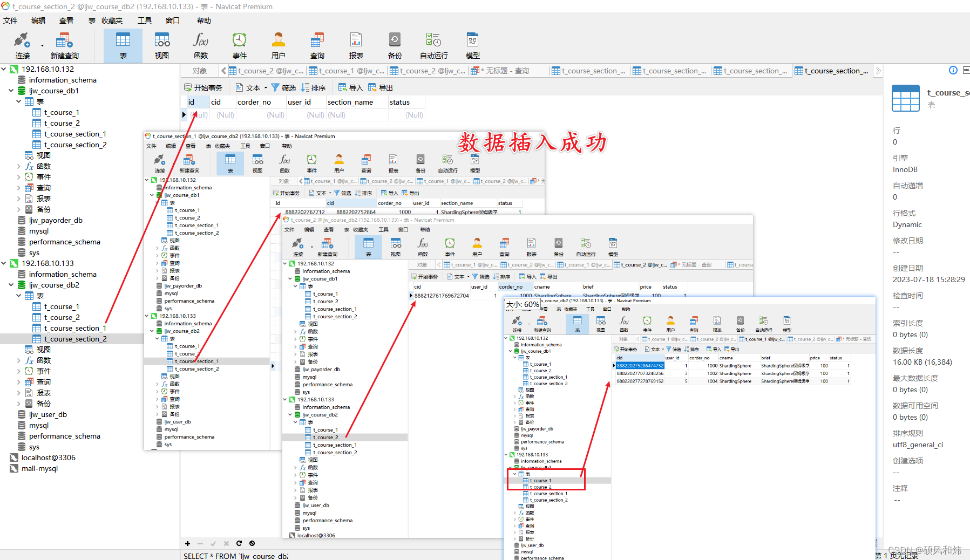Open the 查询 (Query) toolbar icon

[x=317, y=45]
